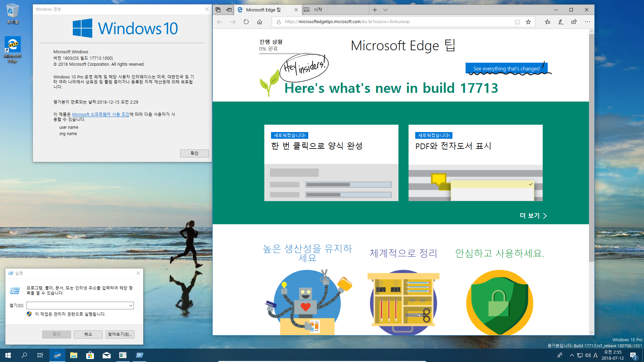Open Edge Settings and more menu
The height and width of the screenshot is (362, 644).
pos(587,22)
